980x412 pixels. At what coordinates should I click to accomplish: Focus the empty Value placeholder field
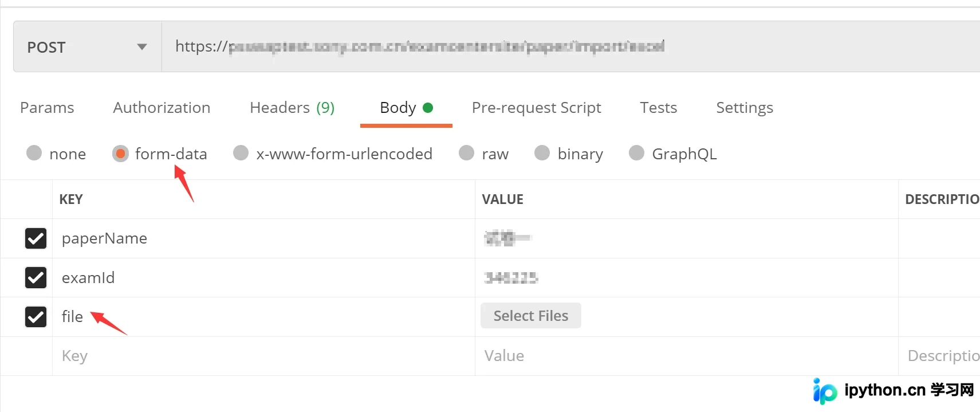tap(686, 356)
